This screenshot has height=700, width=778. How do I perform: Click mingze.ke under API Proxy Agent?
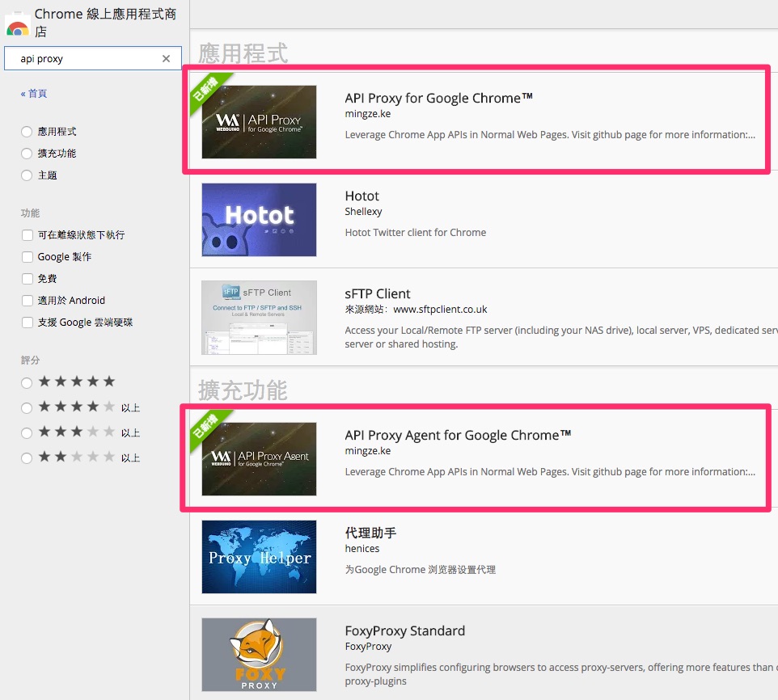(x=368, y=451)
